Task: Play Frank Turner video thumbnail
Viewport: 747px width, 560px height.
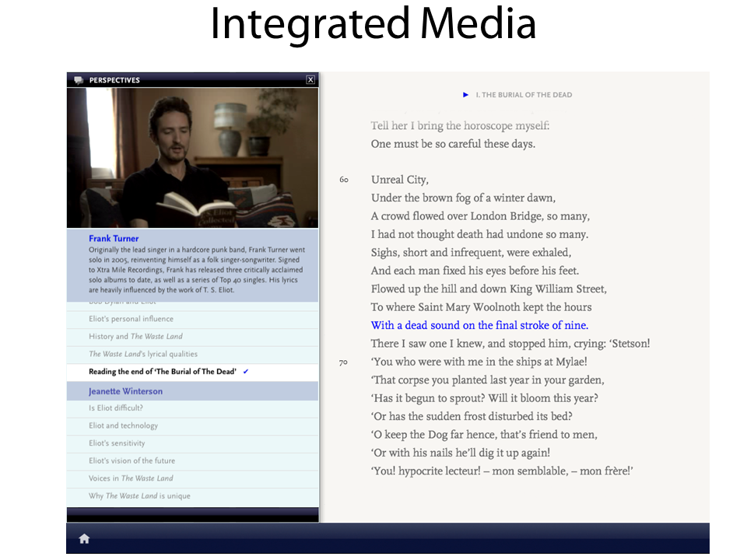Action: 192,158
